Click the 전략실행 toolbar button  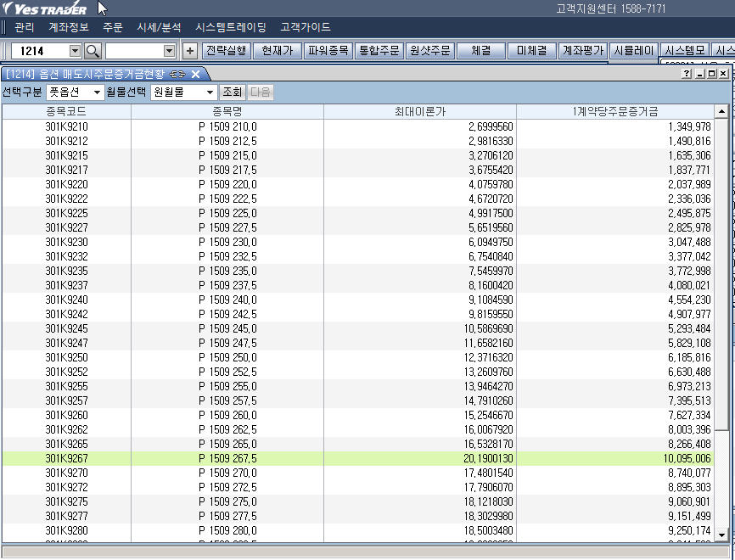227,51
